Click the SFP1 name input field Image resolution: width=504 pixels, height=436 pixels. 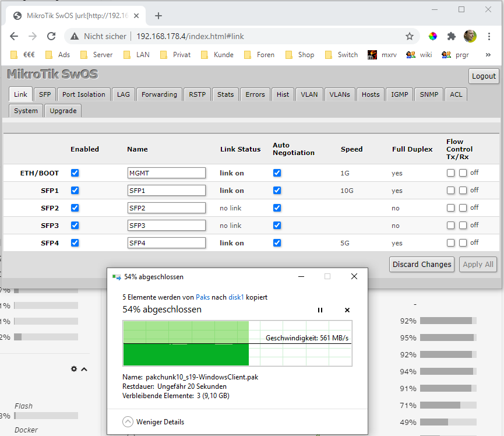[x=167, y=191]
